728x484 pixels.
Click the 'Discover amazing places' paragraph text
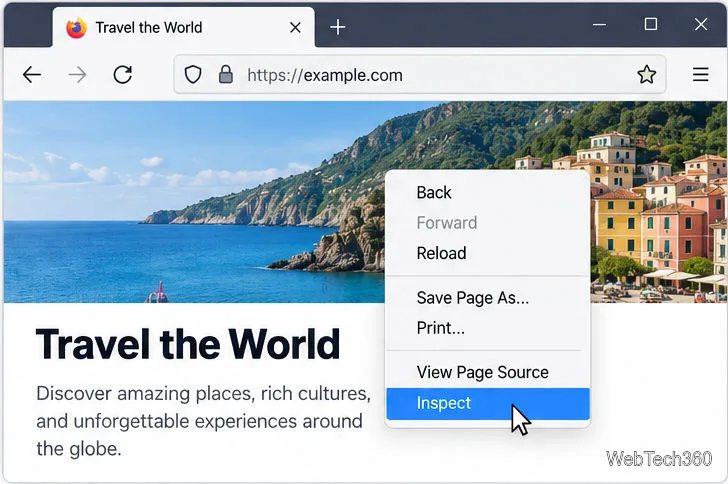(x=203, y=421)
